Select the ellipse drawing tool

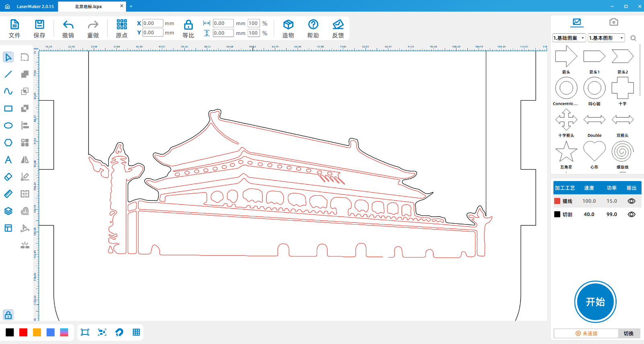click(8, 126)
